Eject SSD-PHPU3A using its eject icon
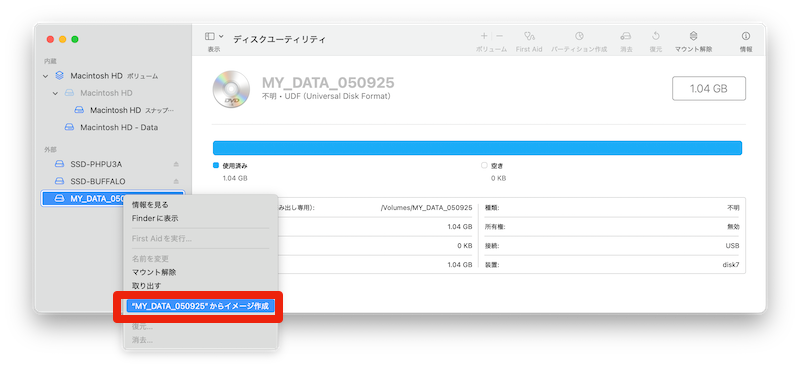800x366 pixels. pyautogui.click(x=176, y=164)
